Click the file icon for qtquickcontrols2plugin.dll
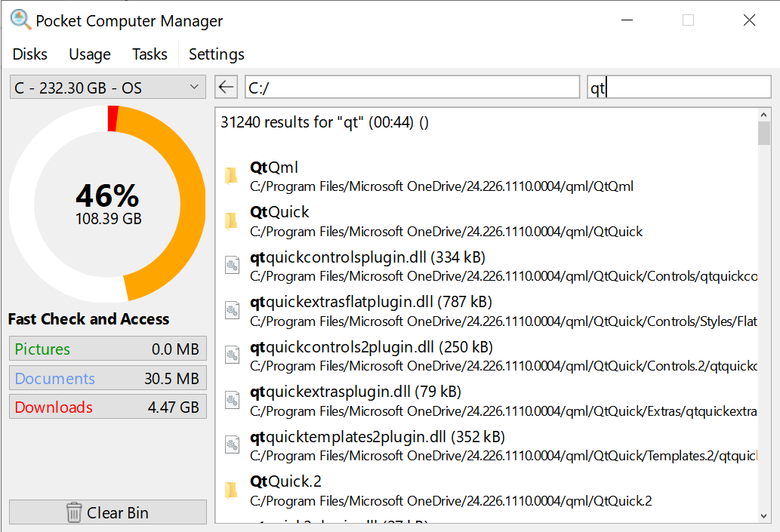The width and height of the screenshot is (780, 532). click(x=233, y=355)
